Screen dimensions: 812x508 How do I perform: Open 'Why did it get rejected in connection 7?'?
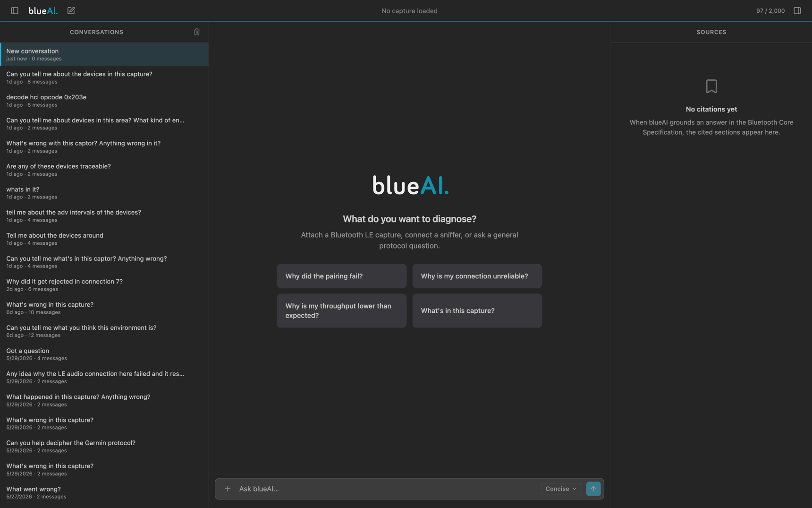pyautogui.click(x=104, y=285)
